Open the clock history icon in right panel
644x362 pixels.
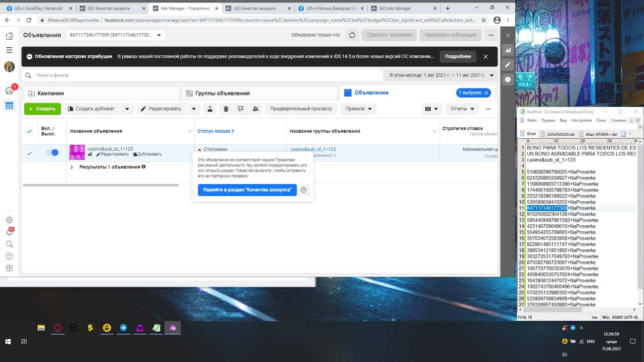[x=508, y=79]
